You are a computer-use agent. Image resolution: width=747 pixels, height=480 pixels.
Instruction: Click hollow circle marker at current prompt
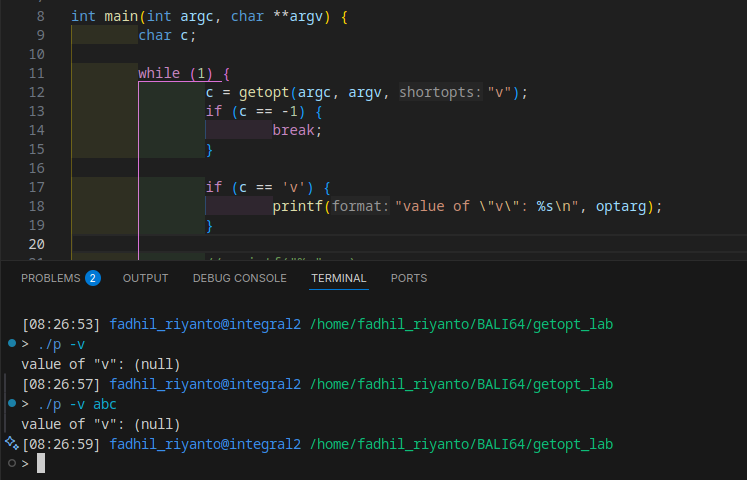pos(11,463)
